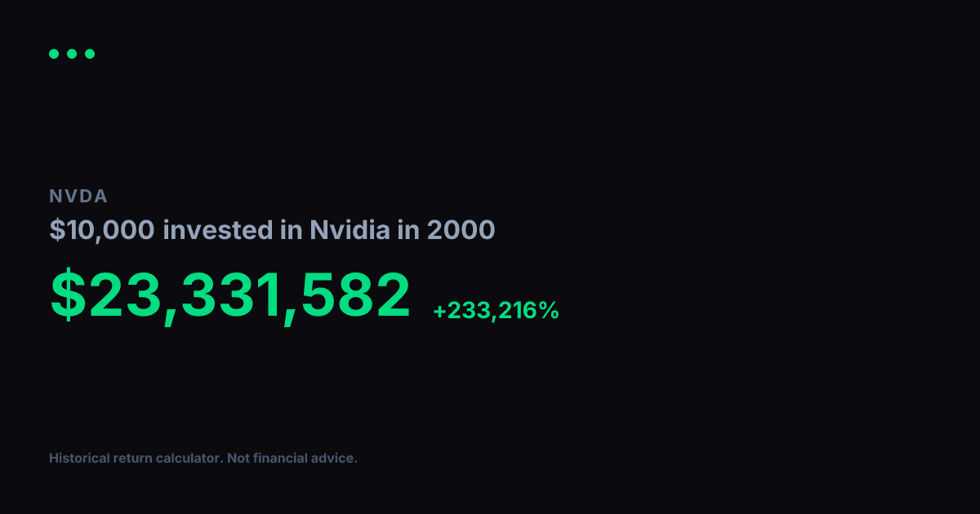Click the plus sign before 233,216%

pos(439,311)
